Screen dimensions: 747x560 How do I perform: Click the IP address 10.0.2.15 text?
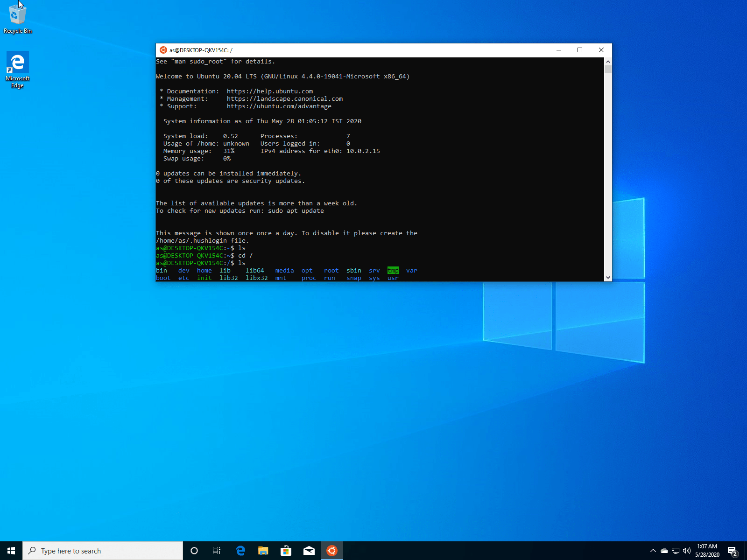pyautogui.click(x=363, y=151)
